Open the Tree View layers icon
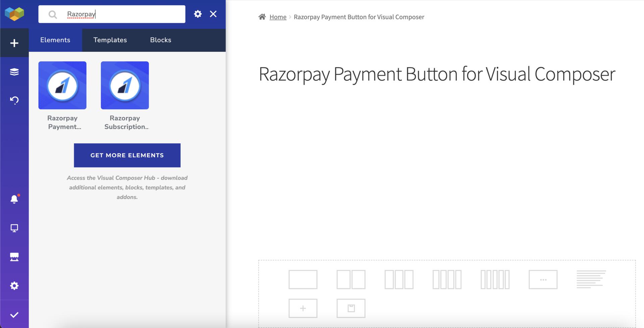644x328 pixels. [x=14, y=72]
